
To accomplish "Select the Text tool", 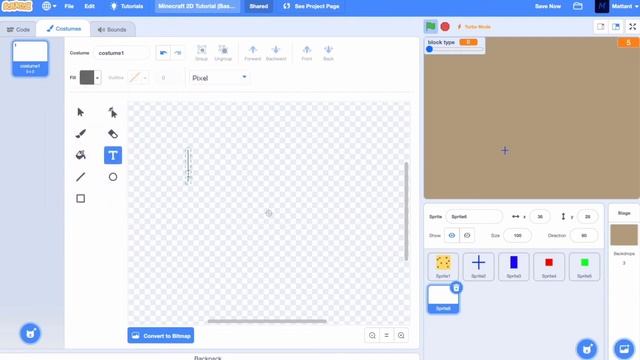I will [113, 155].
